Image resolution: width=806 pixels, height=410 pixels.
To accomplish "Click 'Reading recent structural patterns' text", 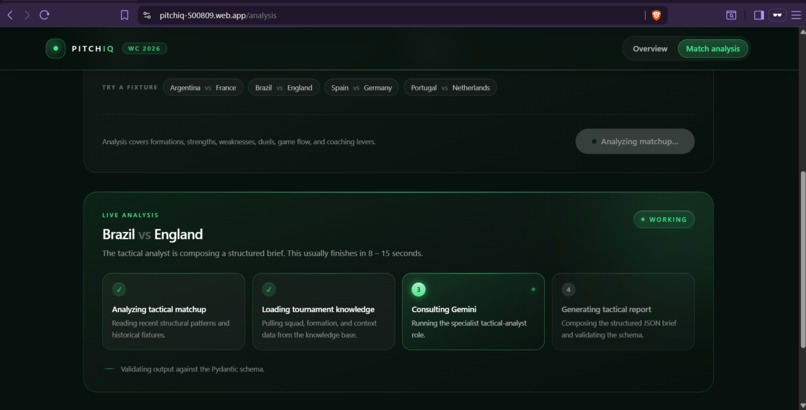I will pos(171,329).
